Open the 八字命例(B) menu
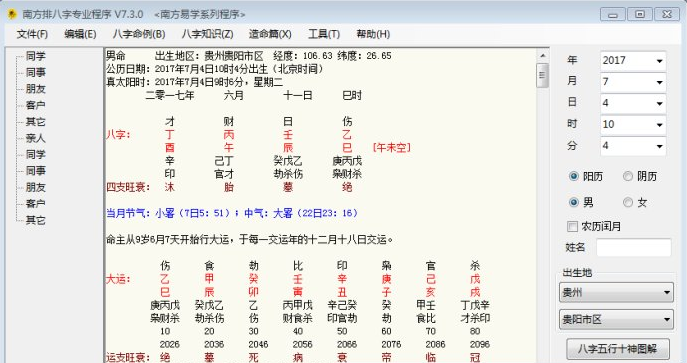687x363 pixels. tap(139, 34)
